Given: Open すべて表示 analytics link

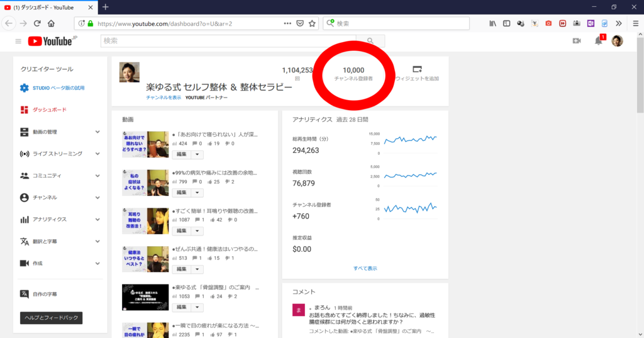Looking at the screenshot, I should [x=365, y=269].
